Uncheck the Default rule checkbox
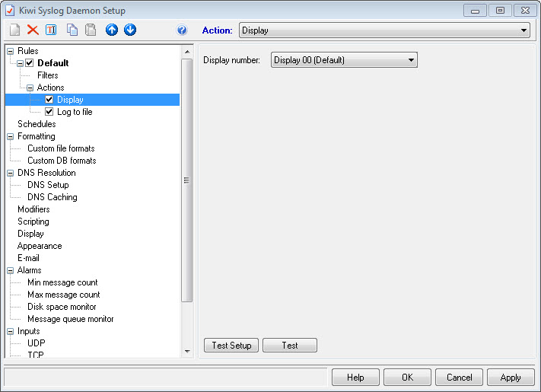This screenshot has height=392, width=541. (x=30, y=63)
